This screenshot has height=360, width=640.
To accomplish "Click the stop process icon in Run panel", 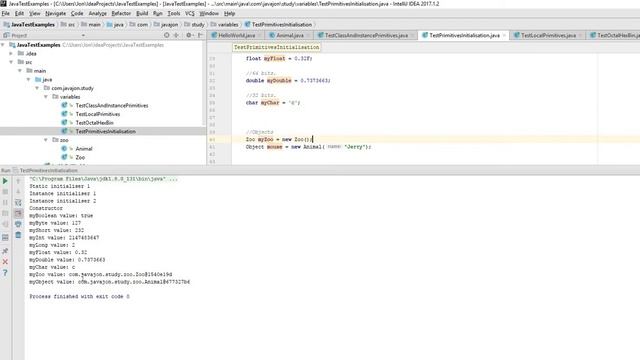I will click(5, 191).
